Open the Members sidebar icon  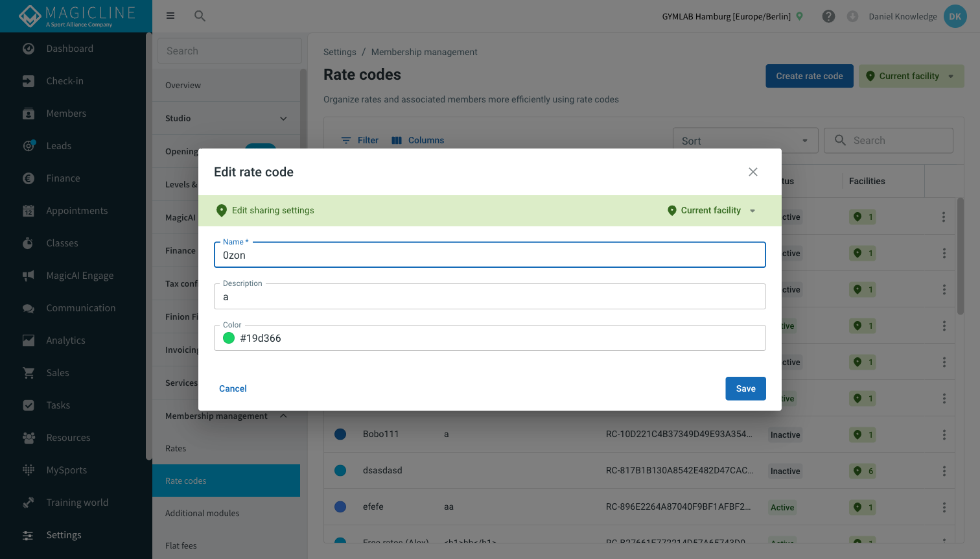[x=29, y=113]
